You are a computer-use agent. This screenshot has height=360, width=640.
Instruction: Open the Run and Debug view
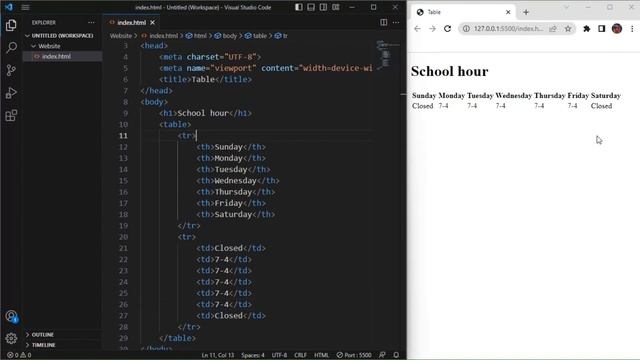click(x=11, y=93)
